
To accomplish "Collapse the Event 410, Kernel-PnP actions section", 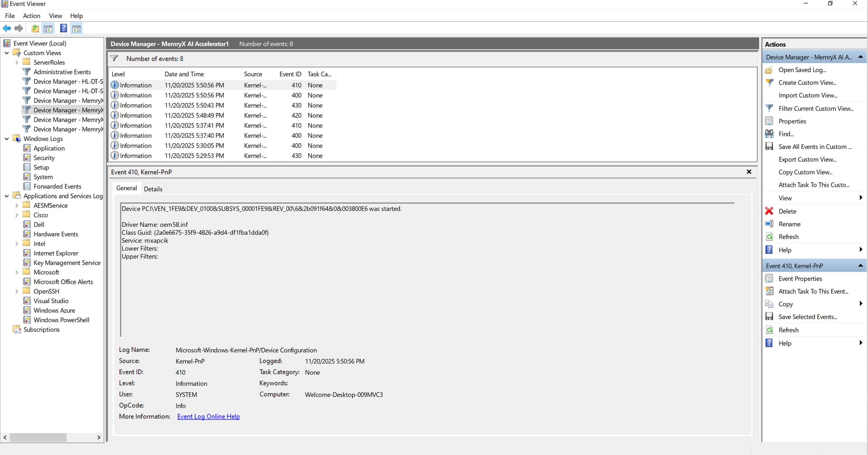I will click(860, 266).
